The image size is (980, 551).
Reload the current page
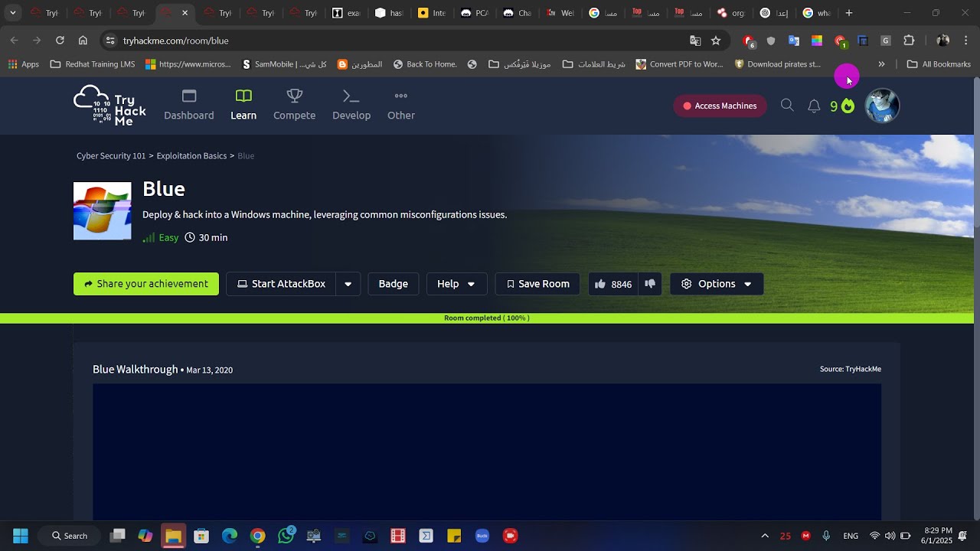(x=60, y=41)
